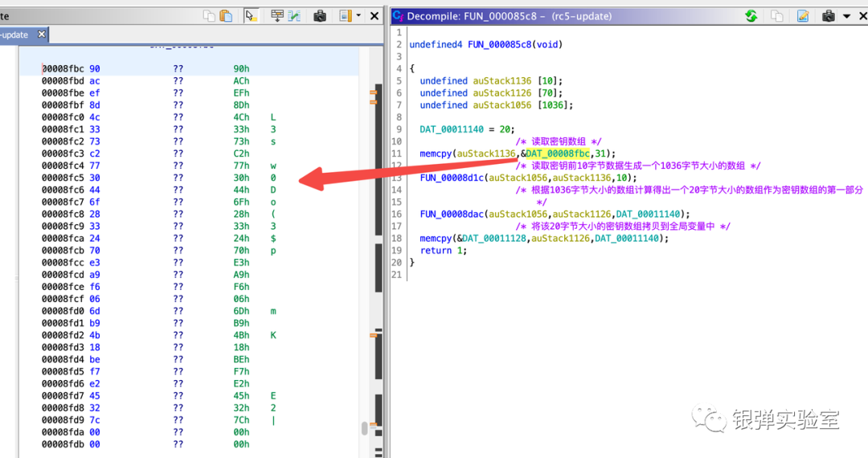
Task: Click FUN_000085c8 in function signature
Action: [x=500, y=44]
